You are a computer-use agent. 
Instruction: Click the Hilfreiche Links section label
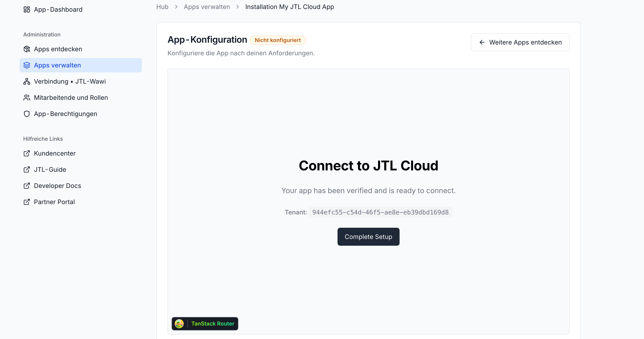point(43,139)
